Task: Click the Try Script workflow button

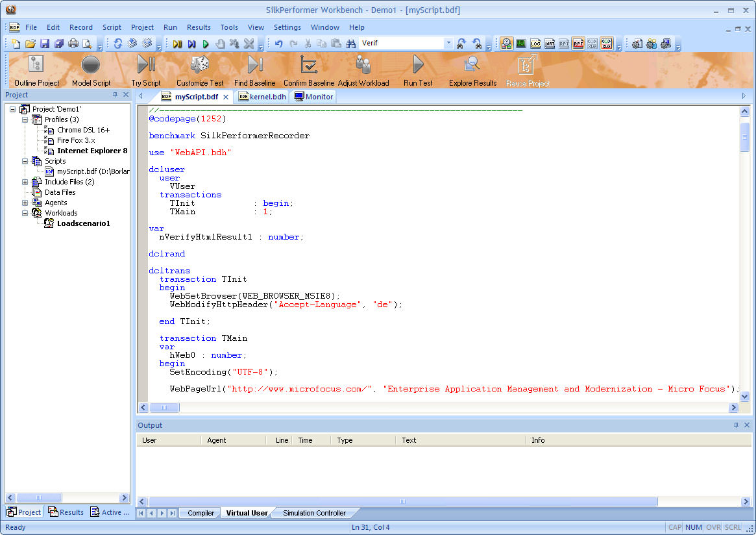Action: point(145,70)
